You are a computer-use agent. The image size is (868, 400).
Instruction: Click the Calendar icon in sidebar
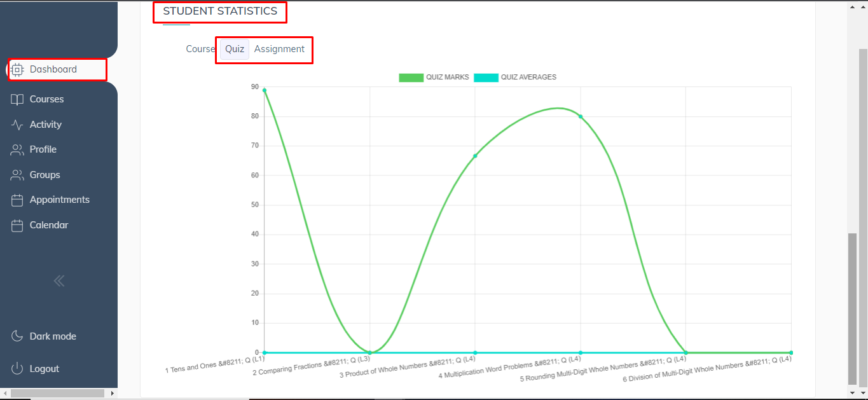point(17,225)
